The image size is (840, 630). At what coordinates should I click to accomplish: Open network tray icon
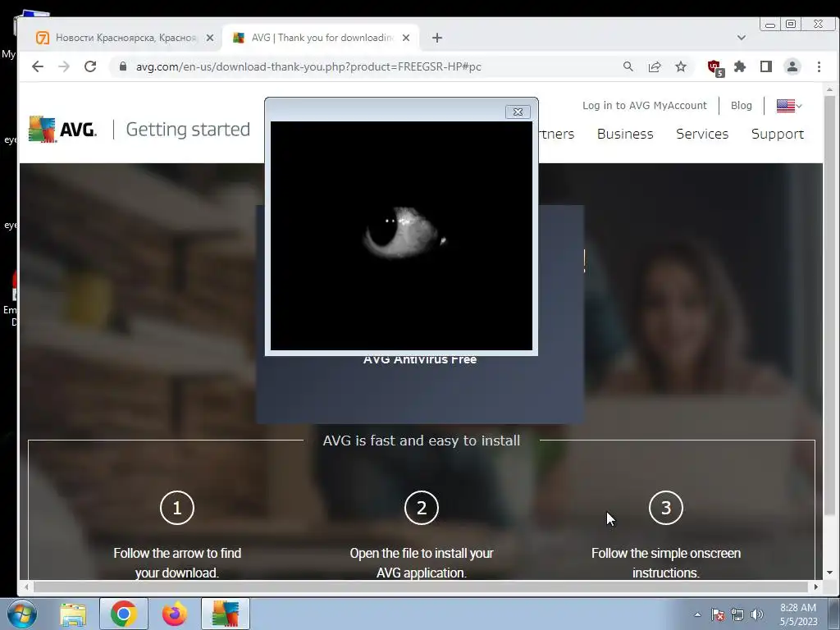pyautogui.click(x=737, y=614)
